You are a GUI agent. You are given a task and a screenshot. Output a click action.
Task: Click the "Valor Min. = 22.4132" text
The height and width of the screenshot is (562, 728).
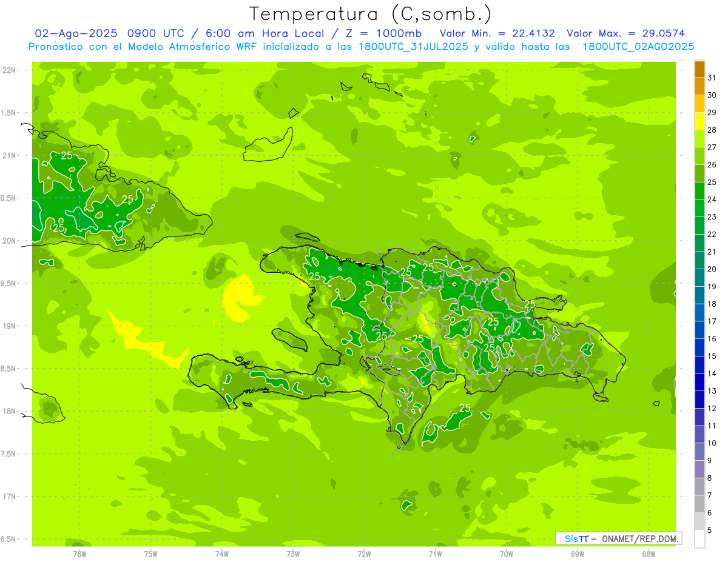pyautogui.click(x=497, y=33)
